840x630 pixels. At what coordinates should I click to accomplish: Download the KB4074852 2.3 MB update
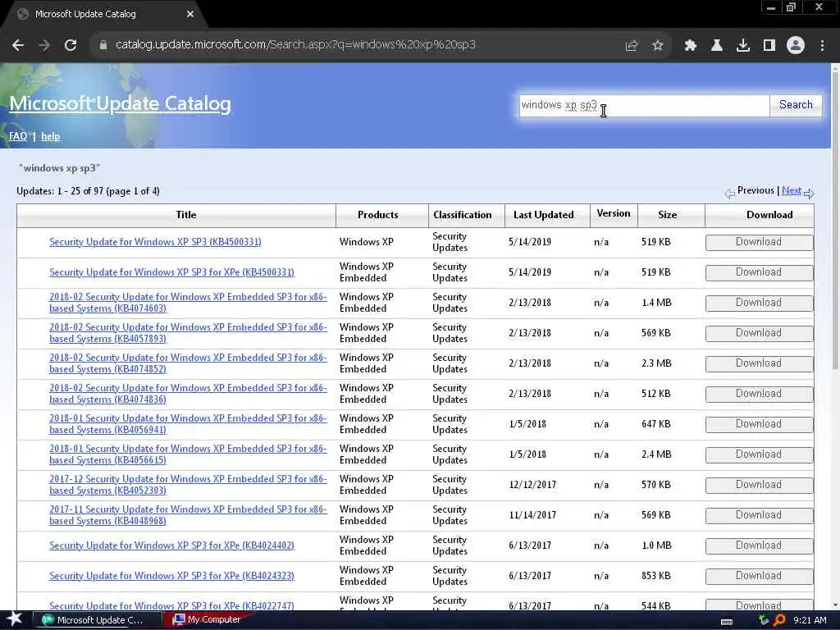pos(759,363)
